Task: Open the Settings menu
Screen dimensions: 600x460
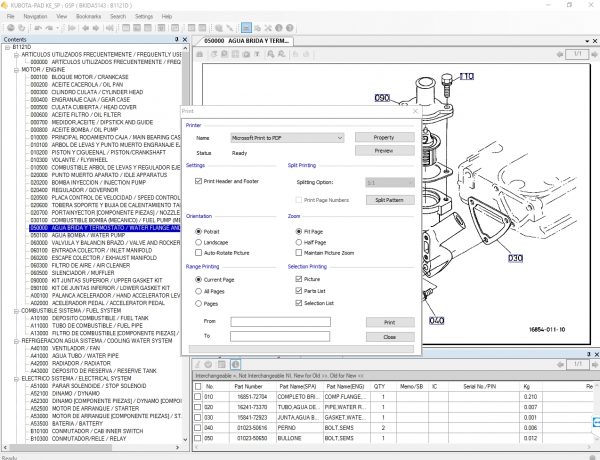Action: (x=144, y=17)
